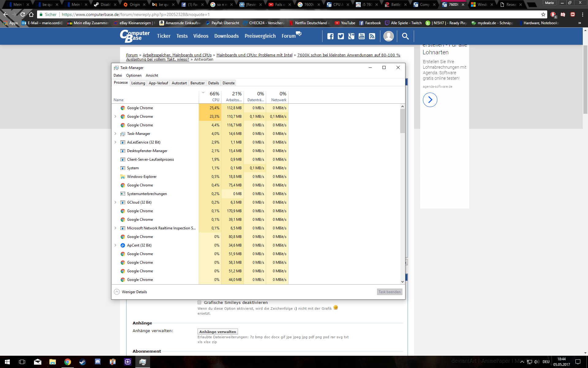This screenshot has height=368, width=588.
Task: Open Discord from the taskbar
Action: pos(97,362)
